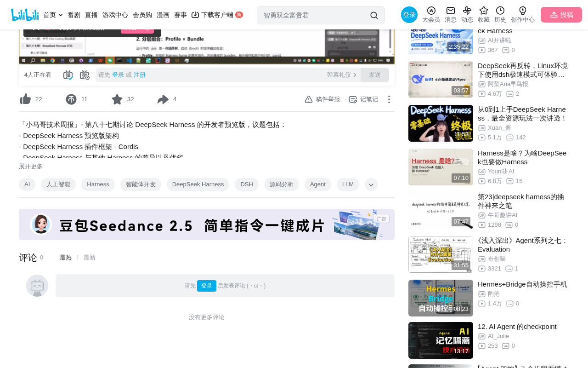Open 动态 feed icon
This screenshot has height=368, width=588.
coord(467,15)
